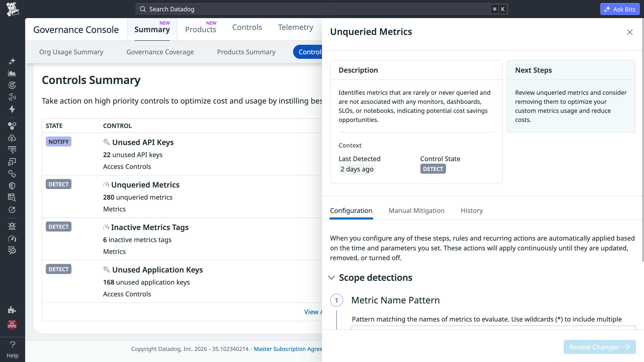This screenshot has width=644, height=362.
Task: Expand the Unused API Keys control row
Action: point(143,142)
